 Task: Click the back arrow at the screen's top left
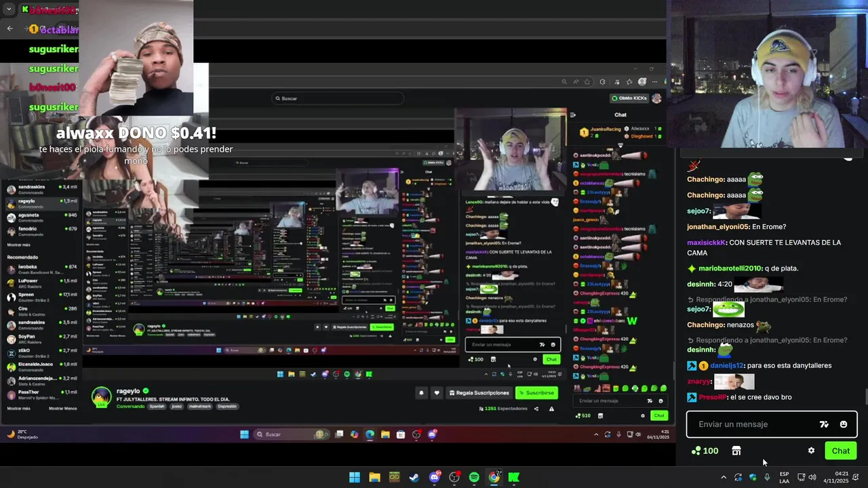point(9,28)
